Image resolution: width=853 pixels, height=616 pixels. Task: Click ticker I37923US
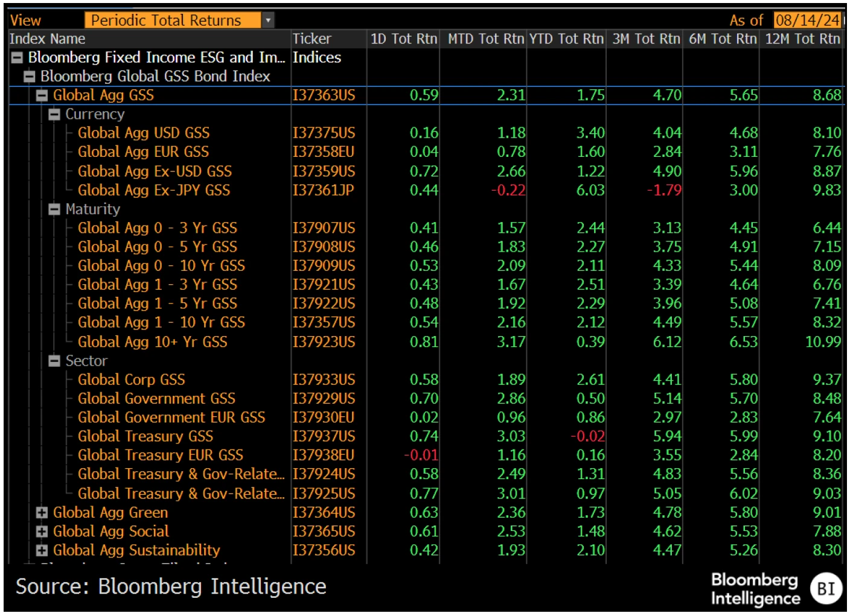tap(324, 342)
